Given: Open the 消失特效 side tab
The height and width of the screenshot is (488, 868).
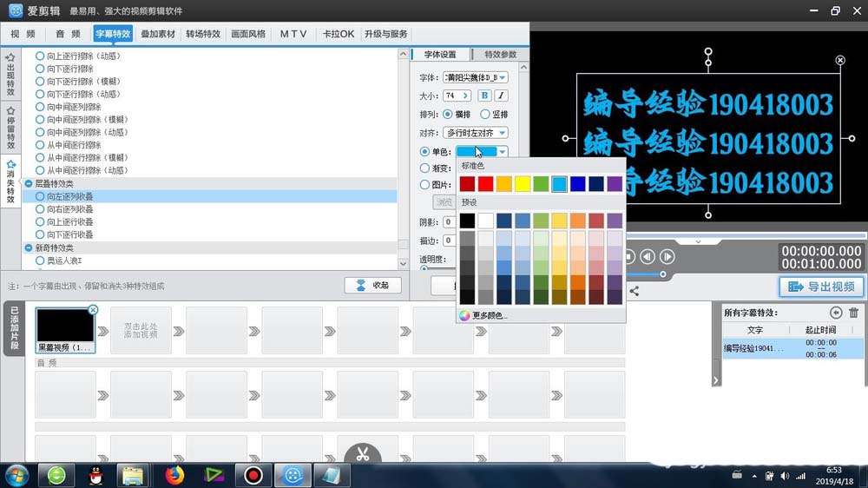Looking at the screenshot, I should coord(10,181).
